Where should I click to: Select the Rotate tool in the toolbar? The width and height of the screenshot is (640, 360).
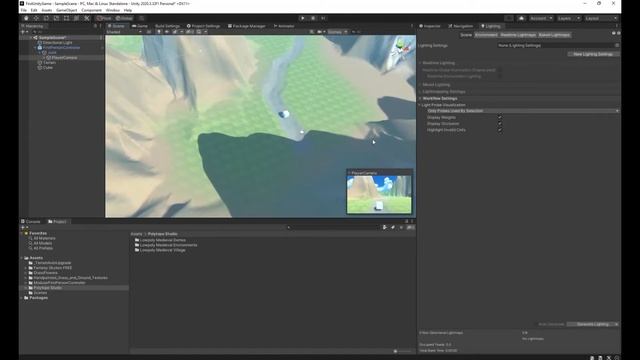(x=46, y=18)
